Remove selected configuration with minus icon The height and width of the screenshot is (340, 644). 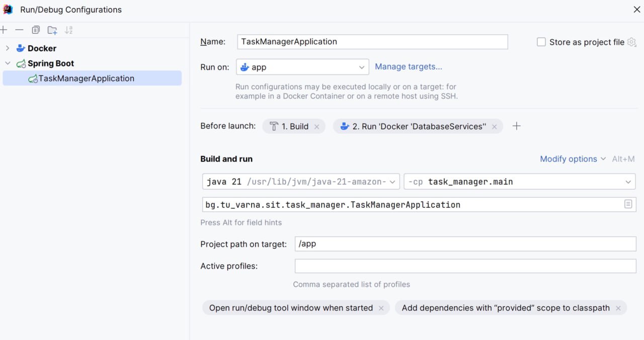[x=19, y=30]
